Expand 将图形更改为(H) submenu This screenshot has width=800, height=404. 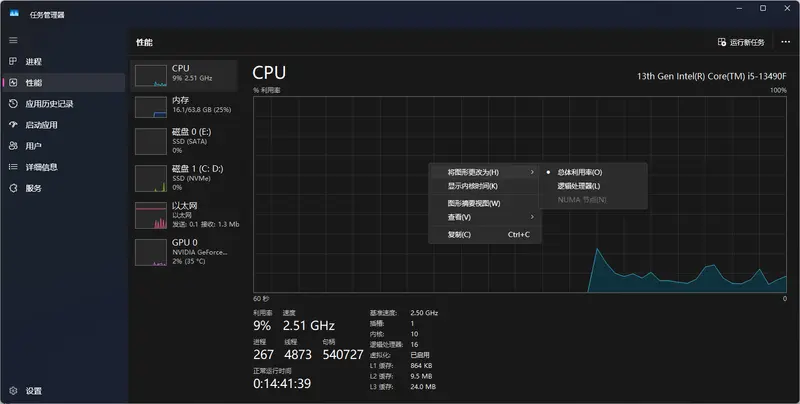tap(485, 172)
